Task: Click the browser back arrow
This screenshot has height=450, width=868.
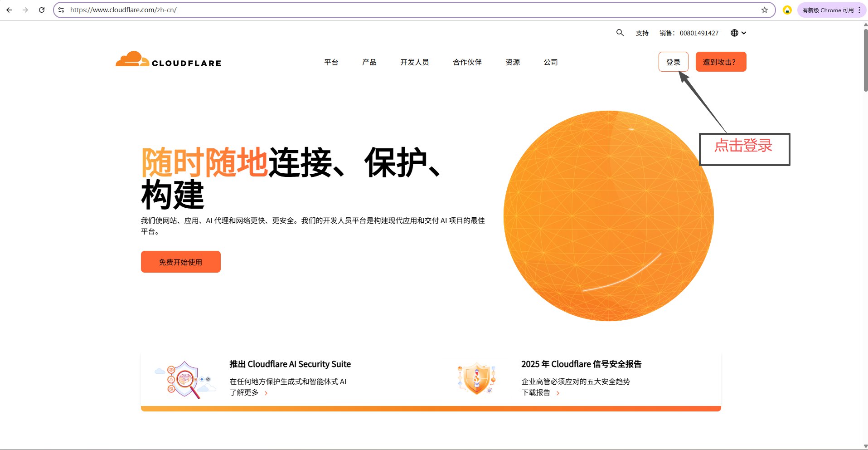Action: click(x=9, y=10)
